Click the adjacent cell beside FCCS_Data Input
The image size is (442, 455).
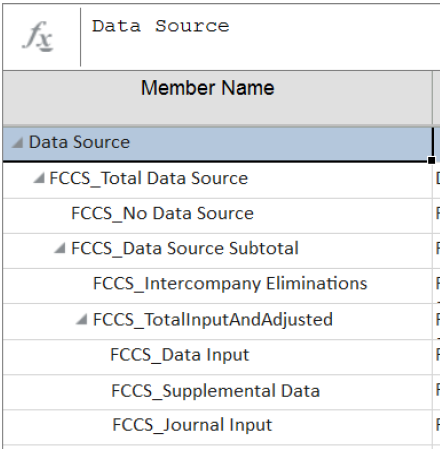click(x=437, y=357)
